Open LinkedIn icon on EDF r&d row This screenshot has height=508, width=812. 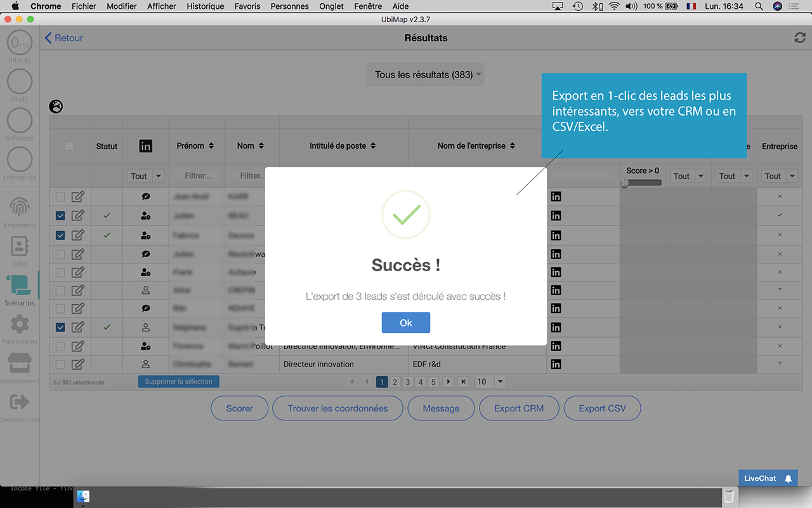556,364
